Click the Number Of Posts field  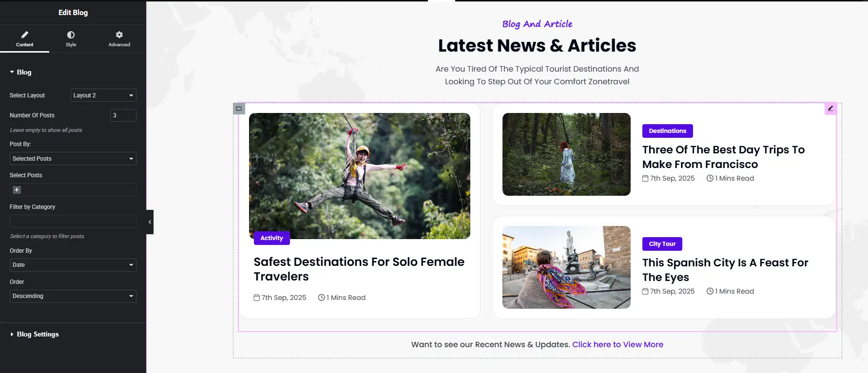pyautogui.click(x=123, y=115)
